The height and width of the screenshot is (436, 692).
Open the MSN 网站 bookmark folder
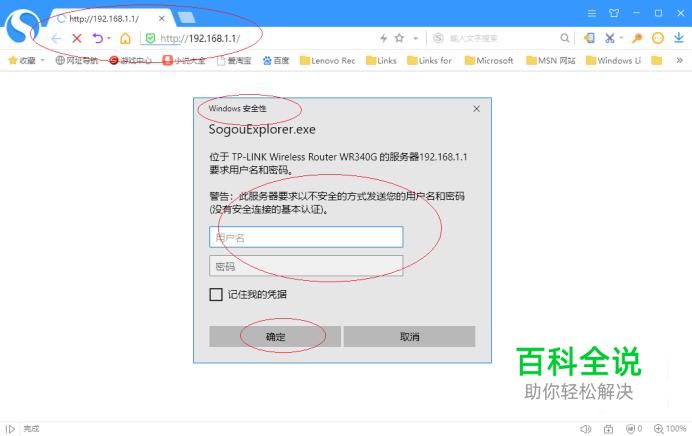pos(551,60)
